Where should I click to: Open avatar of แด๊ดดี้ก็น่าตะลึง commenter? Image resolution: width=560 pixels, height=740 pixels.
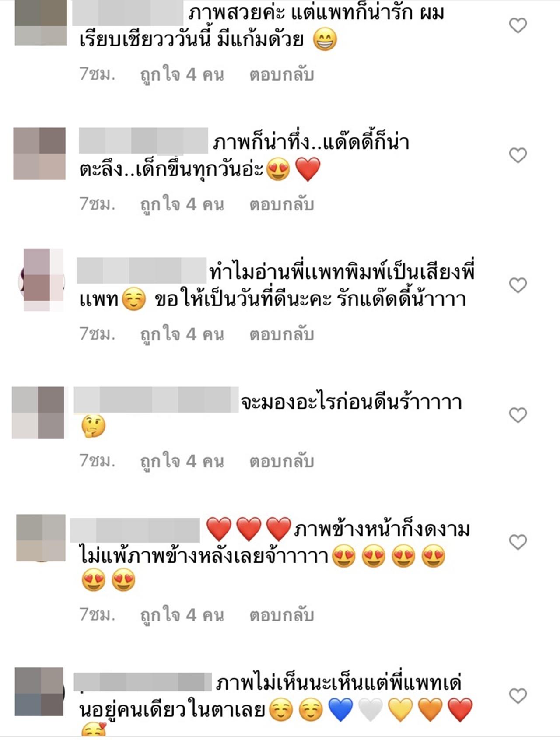click(x=39, y=154)
